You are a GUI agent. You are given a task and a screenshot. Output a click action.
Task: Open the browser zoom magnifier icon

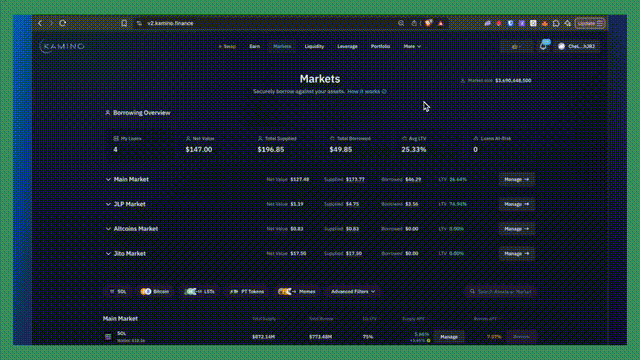(401, 23)
